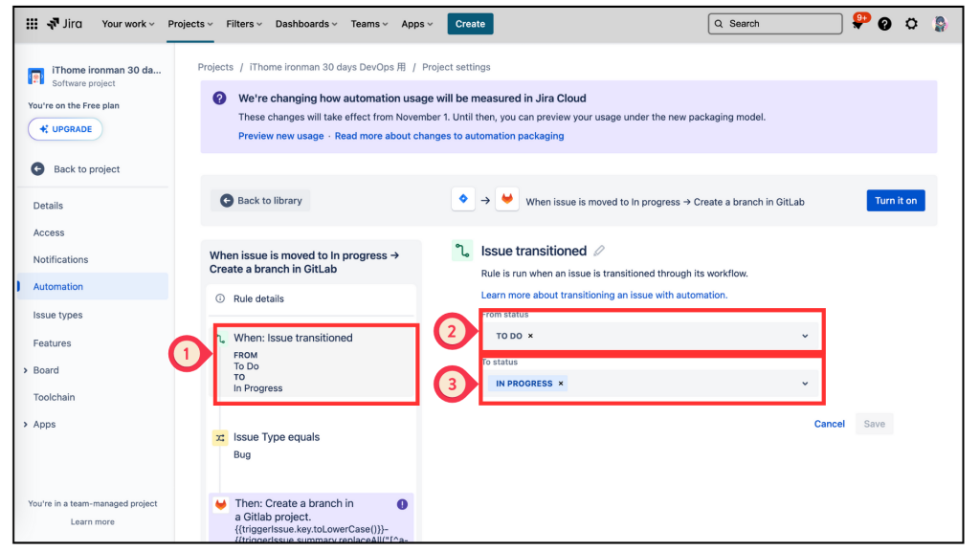Open the To status dropdown
This screenshot has width=980, height=551.
point(805,384)
